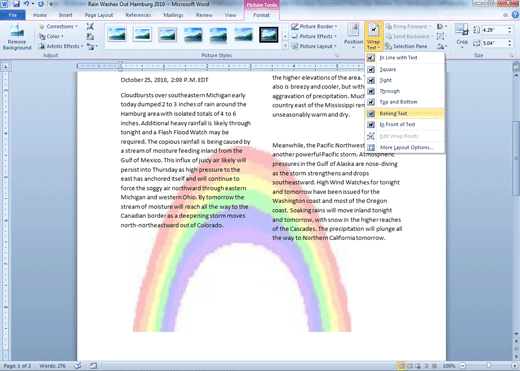
Task: Click the Undo icon in title bar
Action: (26, 4)
